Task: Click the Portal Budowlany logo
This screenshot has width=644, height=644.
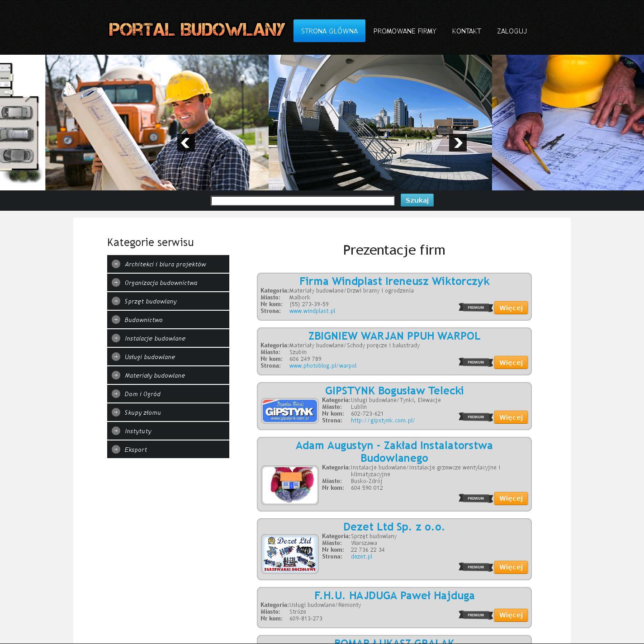Action: pyautogui.click(x=197, y=30)
